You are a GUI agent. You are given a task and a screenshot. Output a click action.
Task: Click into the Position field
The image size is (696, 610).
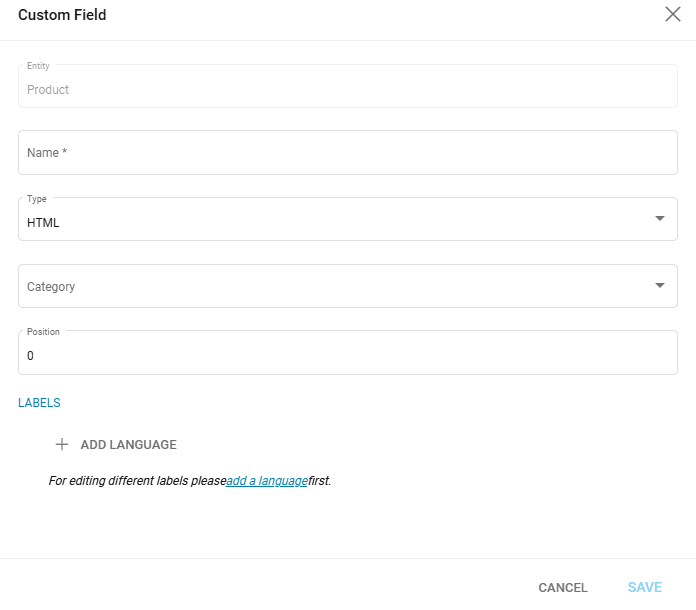(347, 355)
